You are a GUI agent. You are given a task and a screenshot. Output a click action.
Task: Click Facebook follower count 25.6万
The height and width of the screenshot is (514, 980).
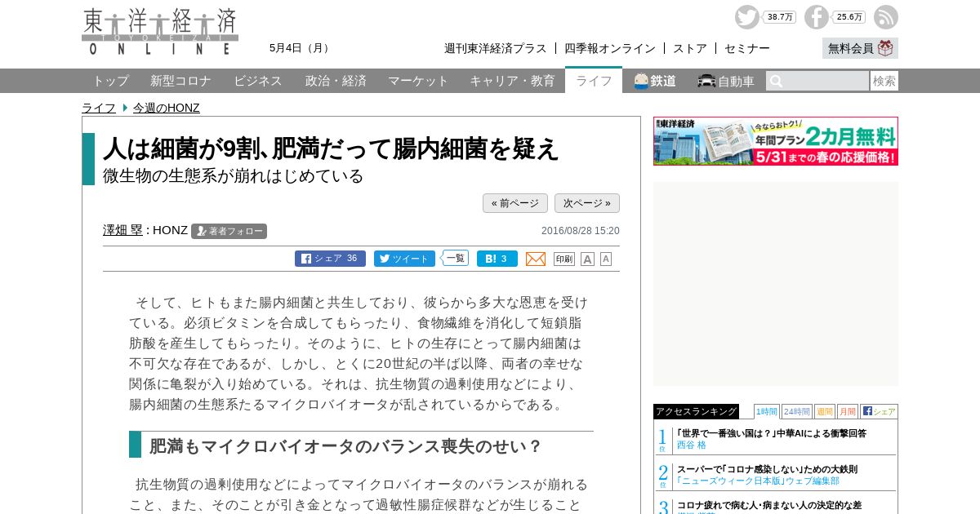tap(850, 17)
